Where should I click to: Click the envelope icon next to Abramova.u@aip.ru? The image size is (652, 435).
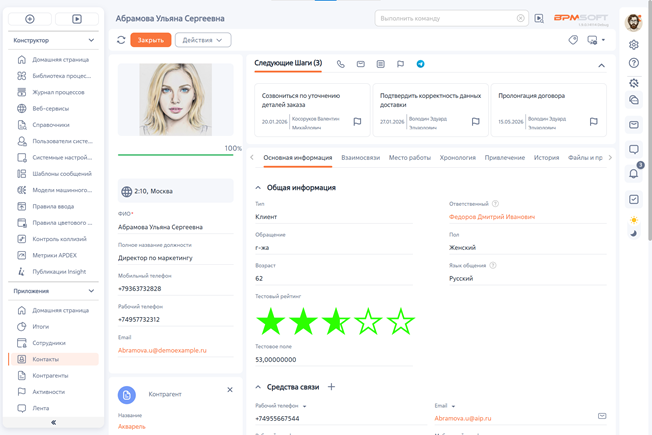(602, 416)
